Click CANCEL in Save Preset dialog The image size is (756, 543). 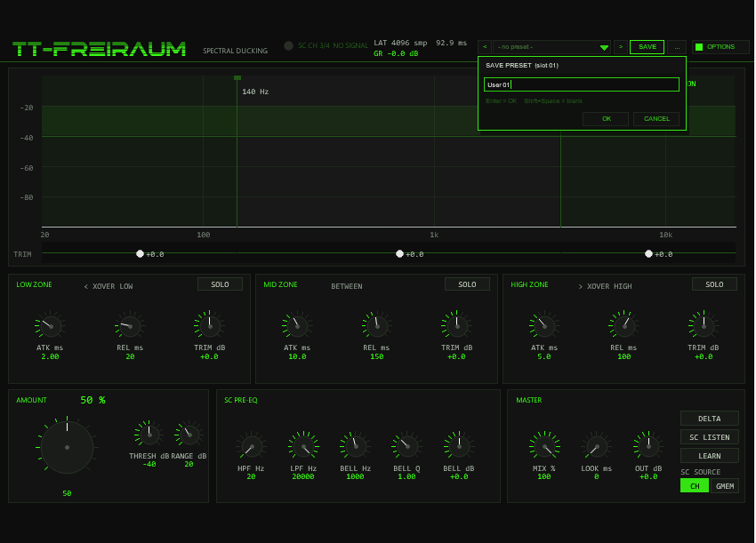(656, 118)
